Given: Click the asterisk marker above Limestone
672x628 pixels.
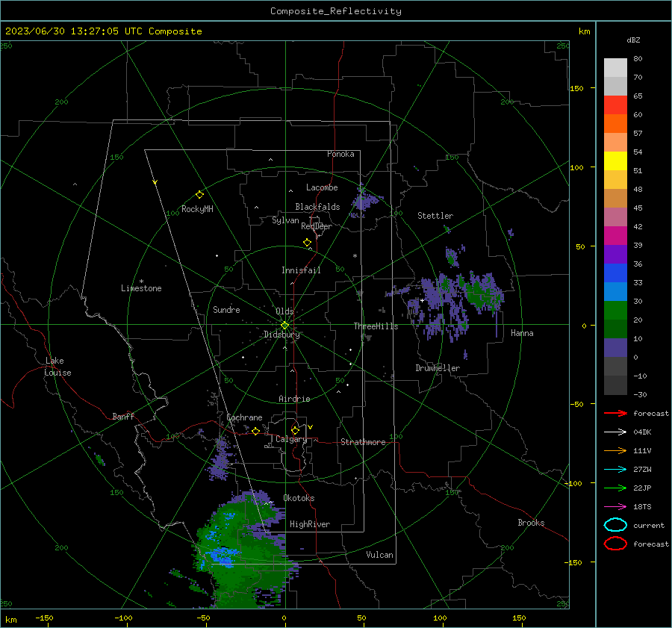Looking at the screenshot, I should (141, 282).
